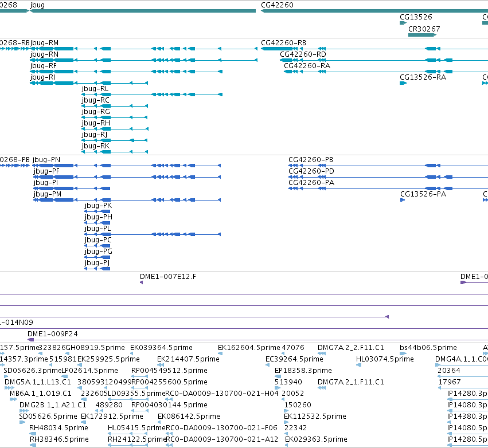Select the EK259925.5prime EST label
This screenshot has height=448, width=488.
click(x=108, y=359)
